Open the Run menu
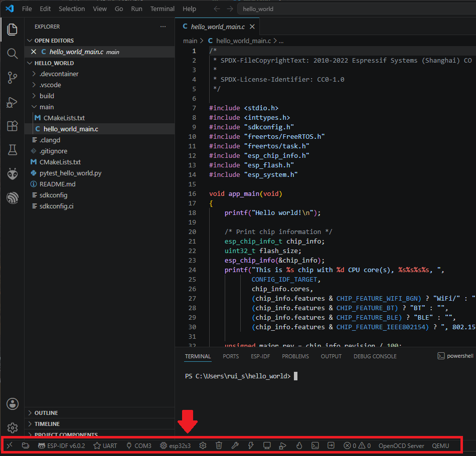476x456 pixels. coord(136,9)
